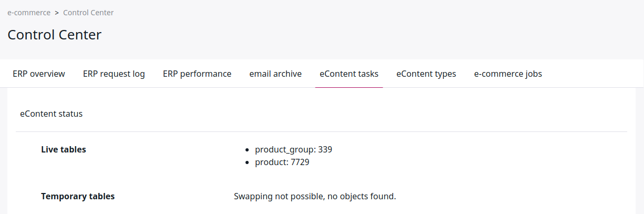Click the product: 7729 list entry
Screen dimensions: 644x214
pos(282,162)
